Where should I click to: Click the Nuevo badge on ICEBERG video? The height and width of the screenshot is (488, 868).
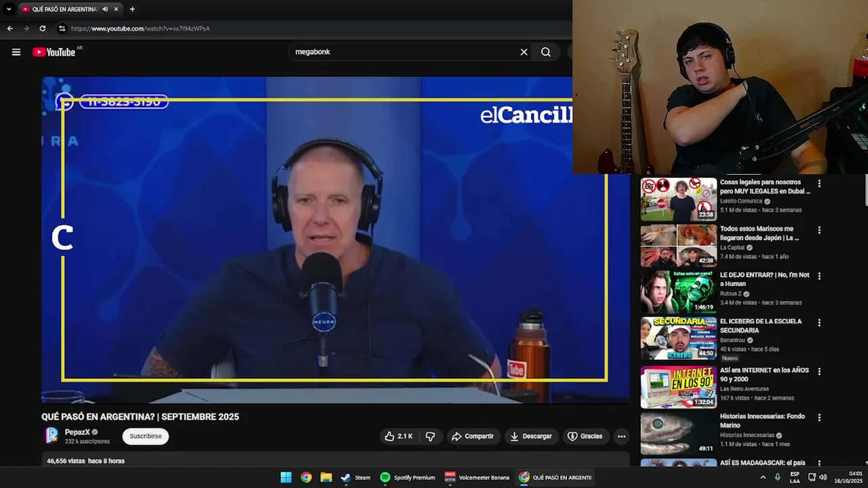(x=730, y=358)
